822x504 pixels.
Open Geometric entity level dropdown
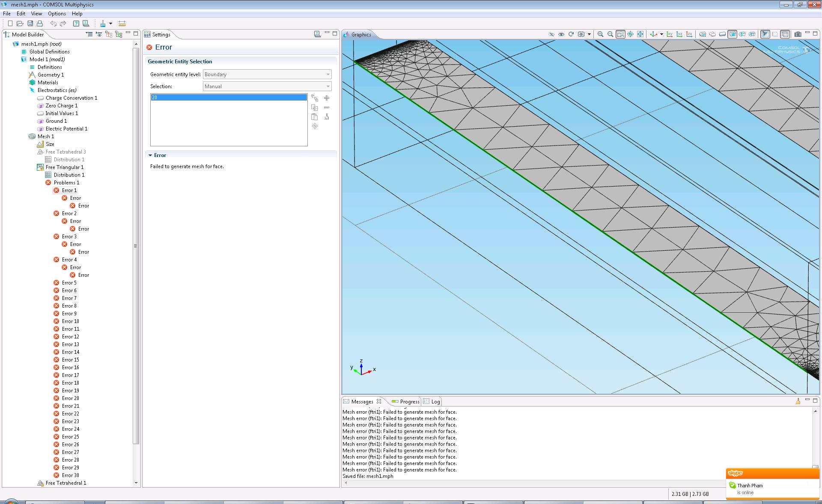[x=267, y=74]
